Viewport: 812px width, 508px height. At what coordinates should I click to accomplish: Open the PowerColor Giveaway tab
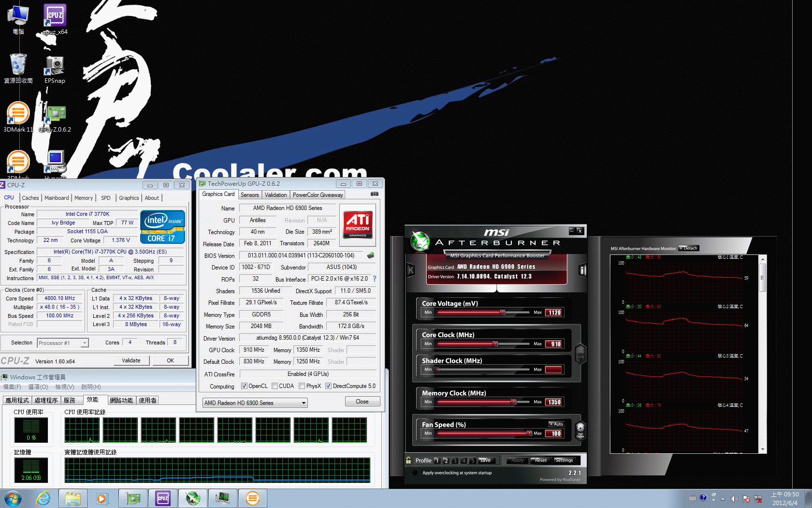[x=318, y=195]
